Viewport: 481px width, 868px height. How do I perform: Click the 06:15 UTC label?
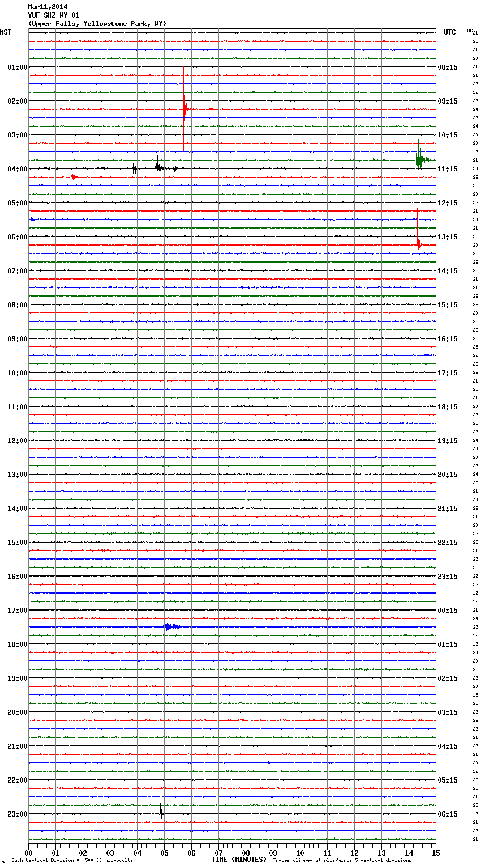pyautogui.click(x=448, y=814)
